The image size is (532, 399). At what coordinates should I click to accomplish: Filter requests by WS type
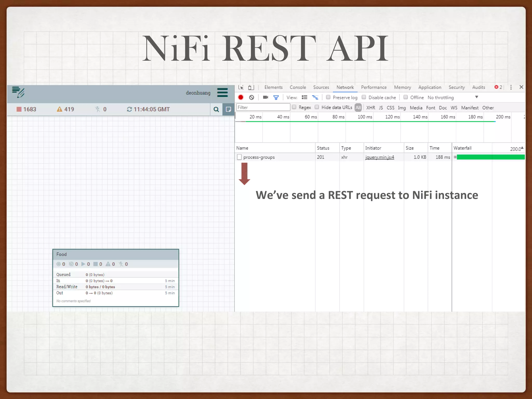454,108
